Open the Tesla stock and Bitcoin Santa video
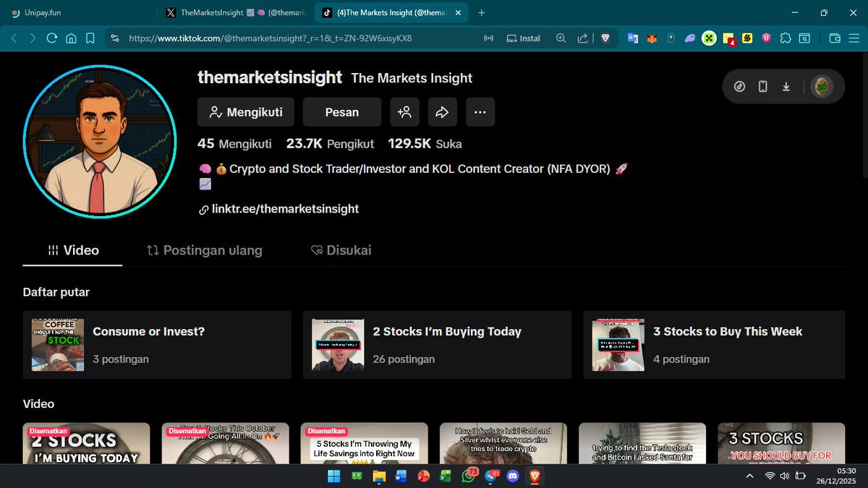Screen dimensions: 868x488 (642, 443)
